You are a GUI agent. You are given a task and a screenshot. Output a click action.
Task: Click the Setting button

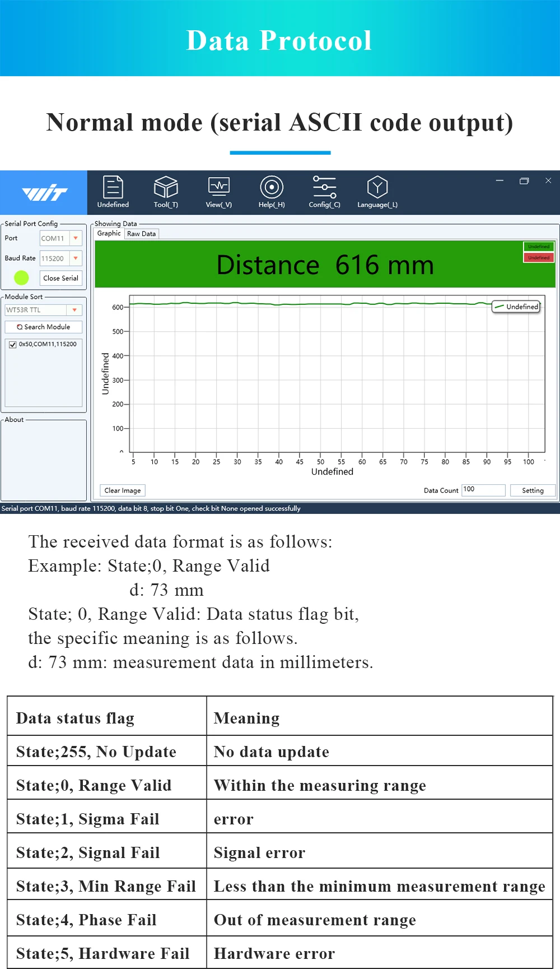coord(533,490)
